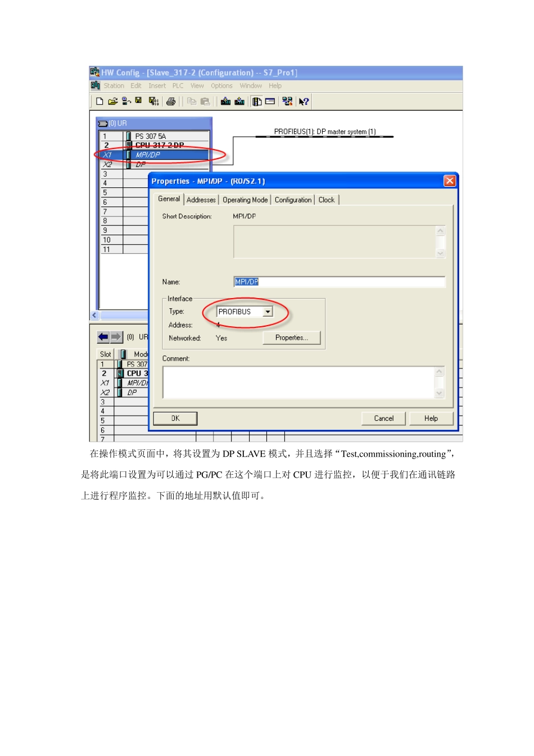534x756 pixels.
Task: Toggle the hardware Catalog icon
Action: pos(257,101)
